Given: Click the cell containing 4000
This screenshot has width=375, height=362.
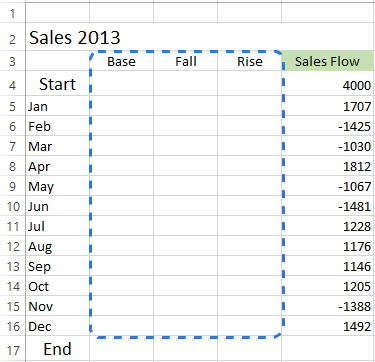Looking at the screenshot, I should point(328,83).
